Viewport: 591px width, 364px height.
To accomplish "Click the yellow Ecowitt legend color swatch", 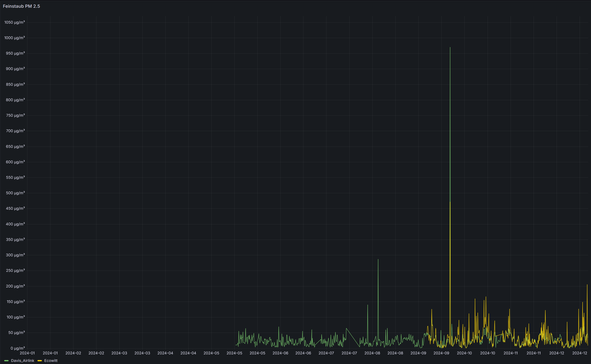I will tap(40, 361).
